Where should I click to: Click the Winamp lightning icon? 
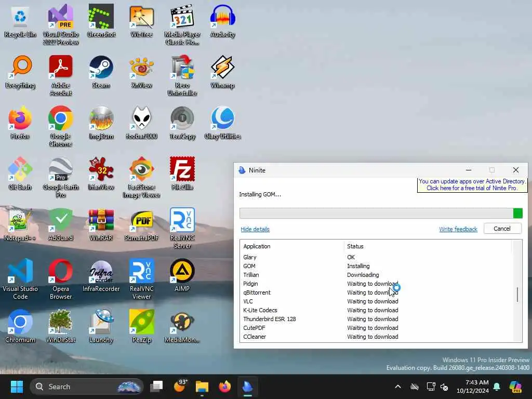click(222, 72)
